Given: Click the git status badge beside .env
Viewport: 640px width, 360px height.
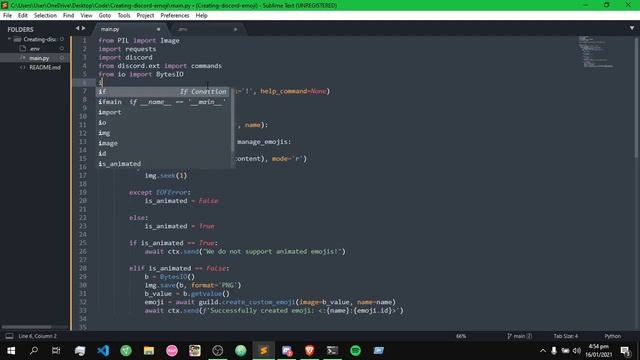Looking at the screenshot, I should (62, 49).
